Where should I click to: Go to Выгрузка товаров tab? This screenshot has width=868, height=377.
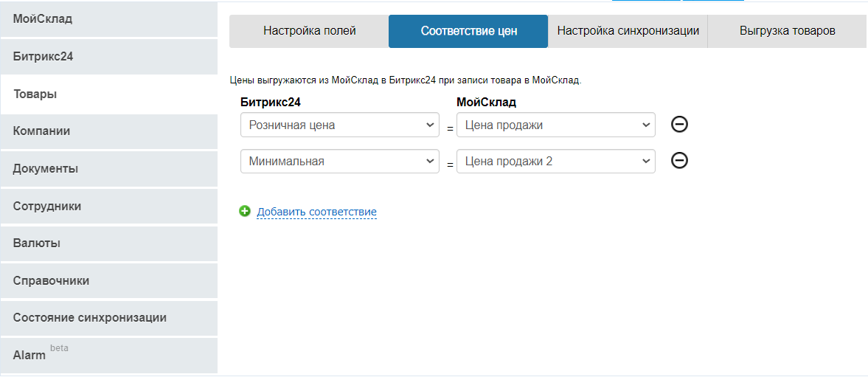[x=787, y=31]
